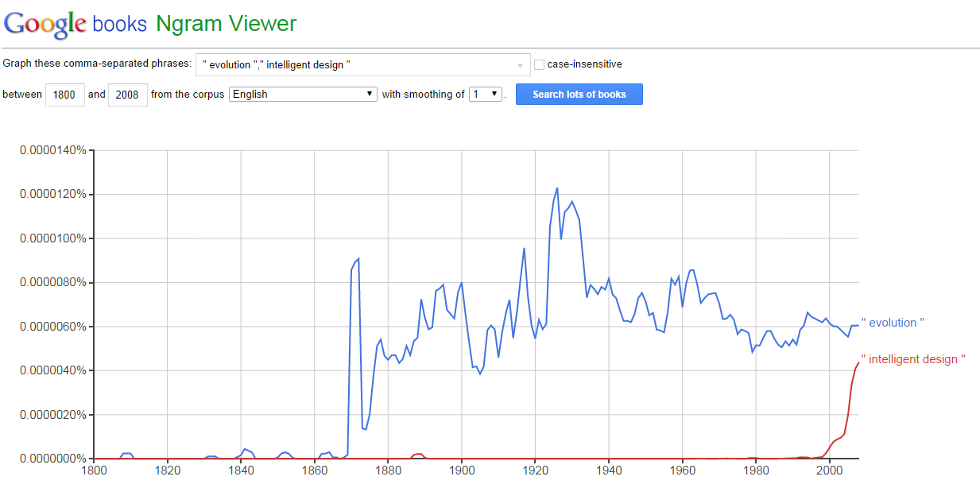Image resolution: width=980 pixels, height=488 pixels.
Task: Click the 1900 x-axis year label
Action: tap(462, 471)
